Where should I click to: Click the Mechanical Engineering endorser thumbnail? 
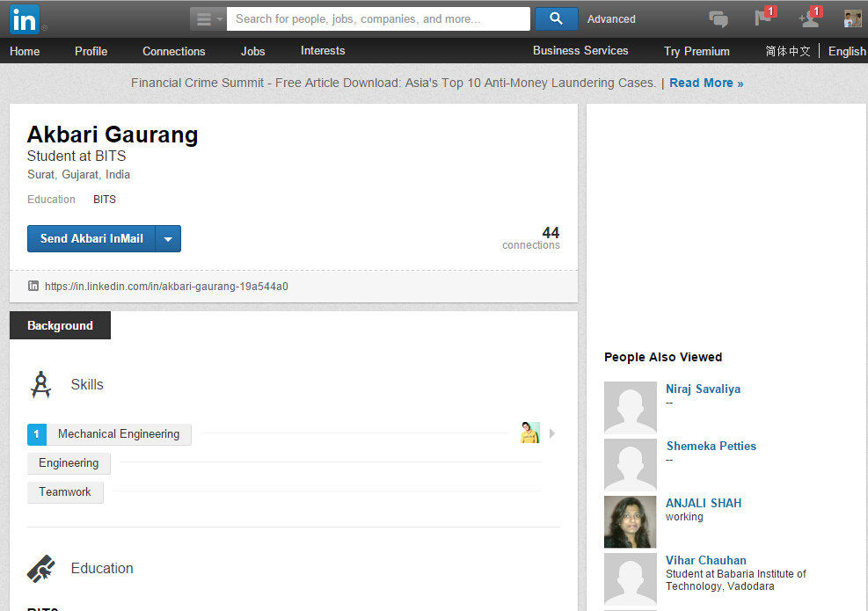[x=529, y=433]
